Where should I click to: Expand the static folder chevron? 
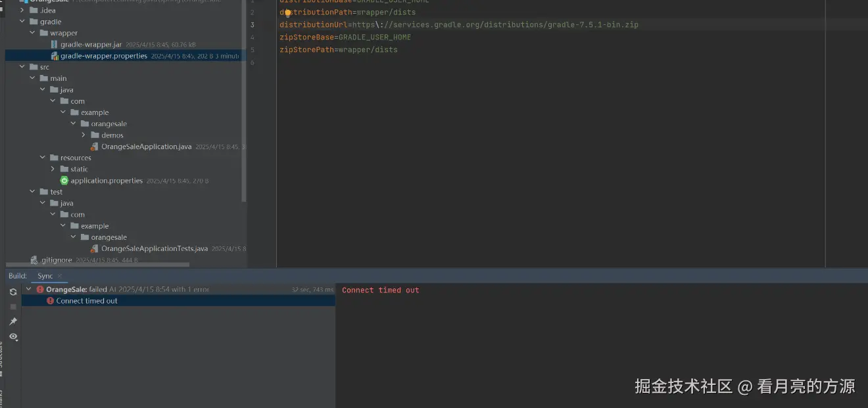tap(53, 169)
